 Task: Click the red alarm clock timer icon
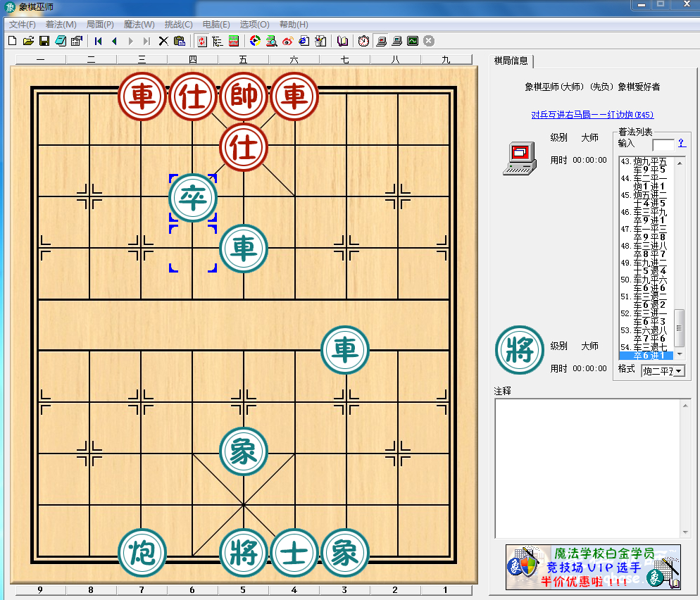pos(364,41)
